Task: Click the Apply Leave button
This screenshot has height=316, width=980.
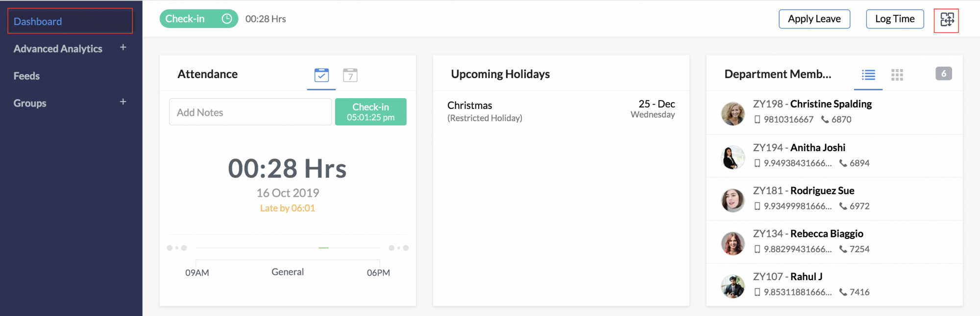Action: click(814, 19)
